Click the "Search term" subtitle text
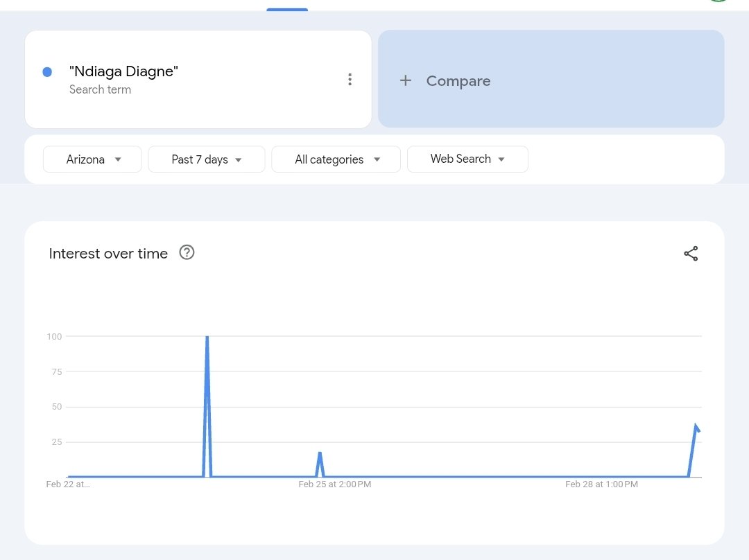Screen dimensions: 749x560 100,90
